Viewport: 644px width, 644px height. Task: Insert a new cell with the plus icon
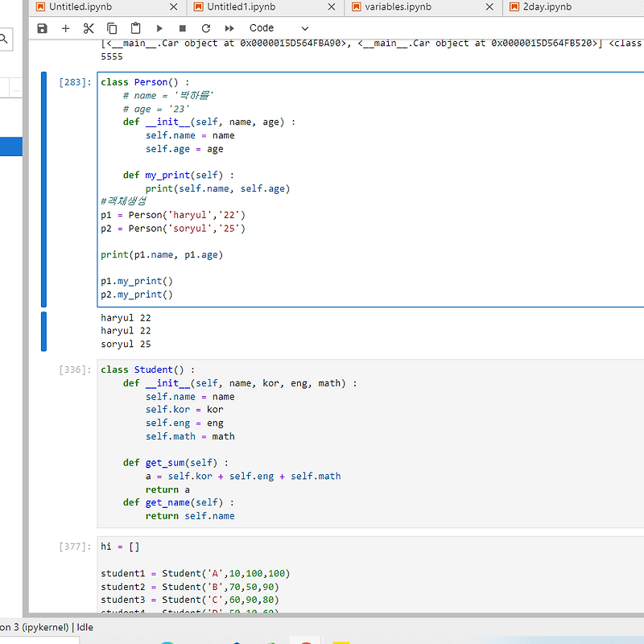tap(65, 28)
